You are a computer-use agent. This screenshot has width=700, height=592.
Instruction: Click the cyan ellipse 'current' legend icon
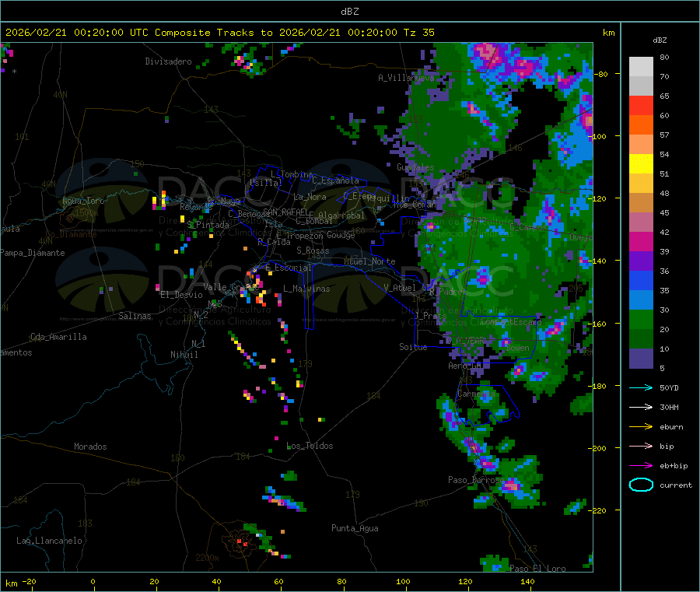pyautogui.click(x=641, y=485)
